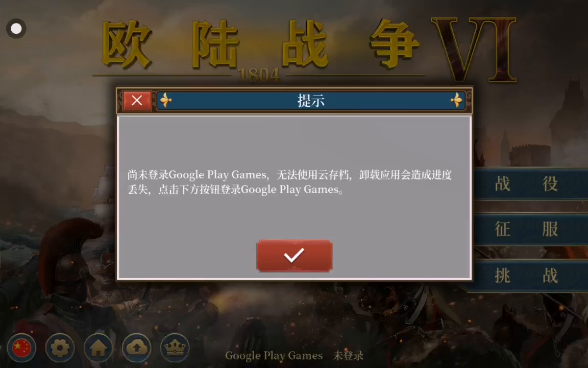The width and height of the screenshot is (588, 368).
Task: Close the 提示 dialog with red X
Action: tap(137, 101)
